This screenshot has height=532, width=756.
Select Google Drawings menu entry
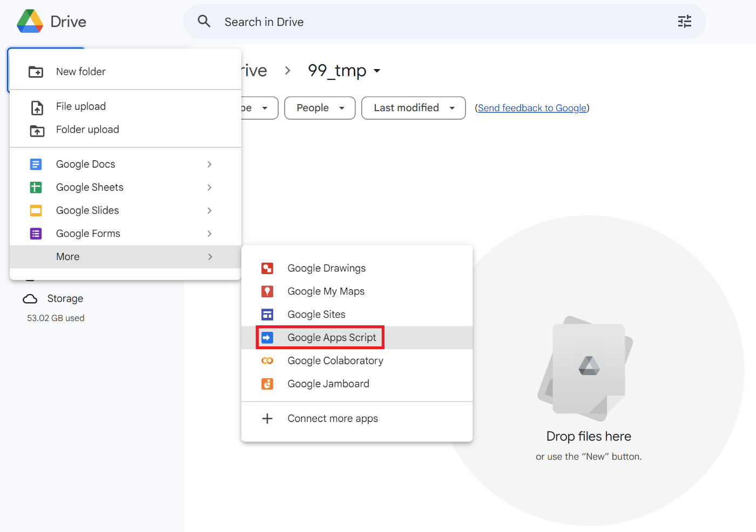pos(357,268)
